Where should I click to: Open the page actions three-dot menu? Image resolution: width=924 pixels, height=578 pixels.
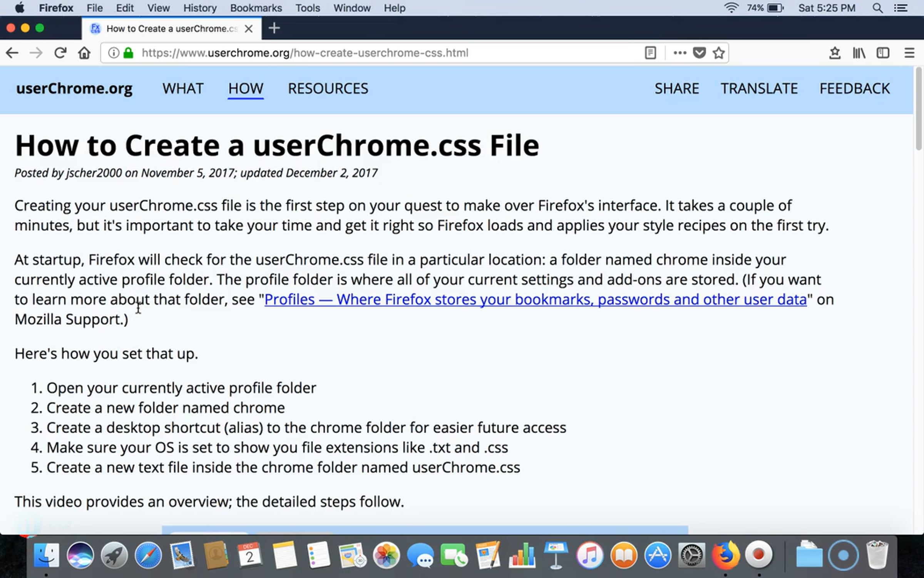click(x=680, y=53)
